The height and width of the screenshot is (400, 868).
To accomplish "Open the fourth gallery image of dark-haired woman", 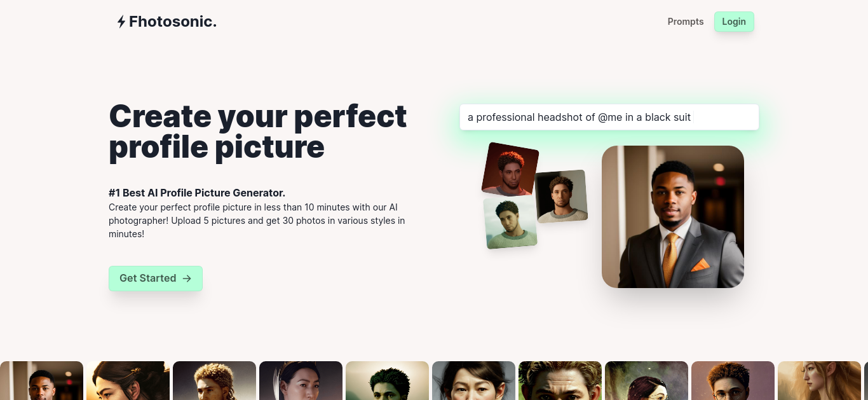I will click(301, 380).
